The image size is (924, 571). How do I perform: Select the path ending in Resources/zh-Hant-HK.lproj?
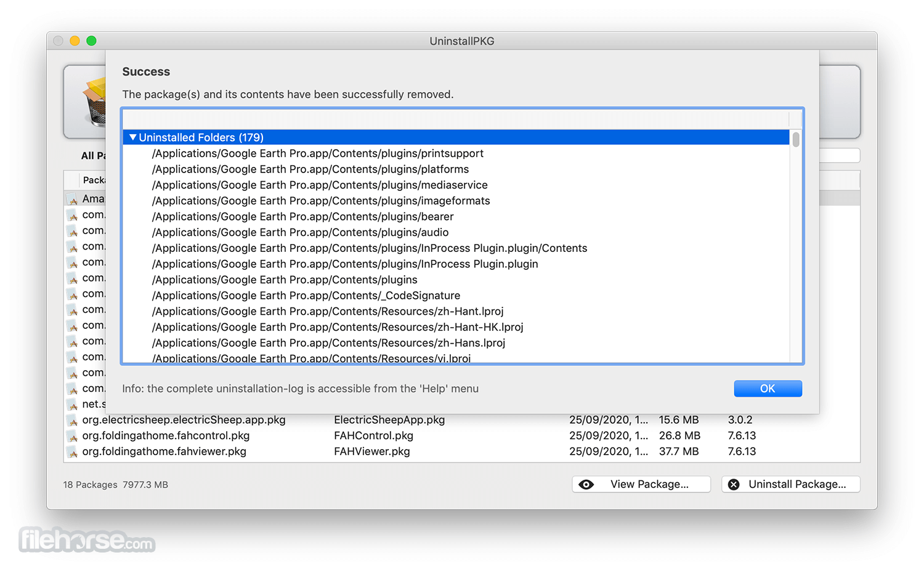[338, 328]
